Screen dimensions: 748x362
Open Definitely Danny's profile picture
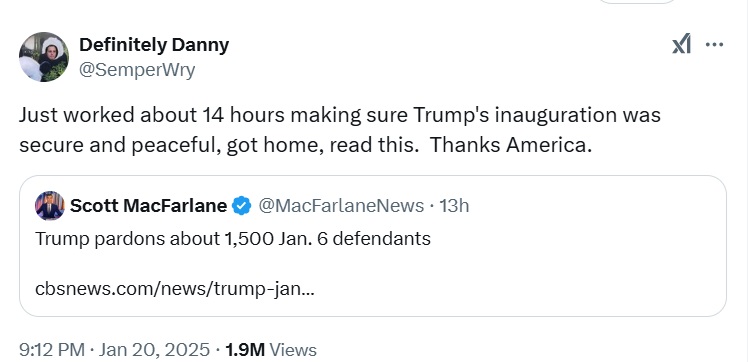[x=44, y=57]
